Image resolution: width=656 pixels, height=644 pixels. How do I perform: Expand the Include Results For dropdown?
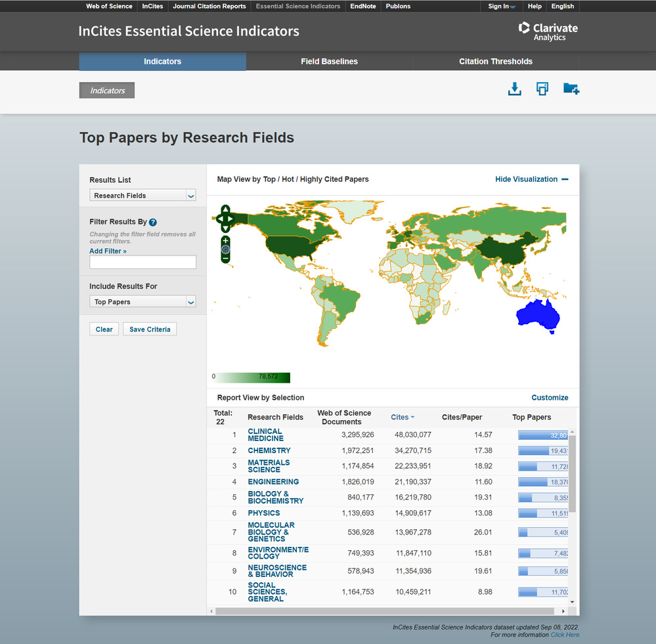click(142, 302)
